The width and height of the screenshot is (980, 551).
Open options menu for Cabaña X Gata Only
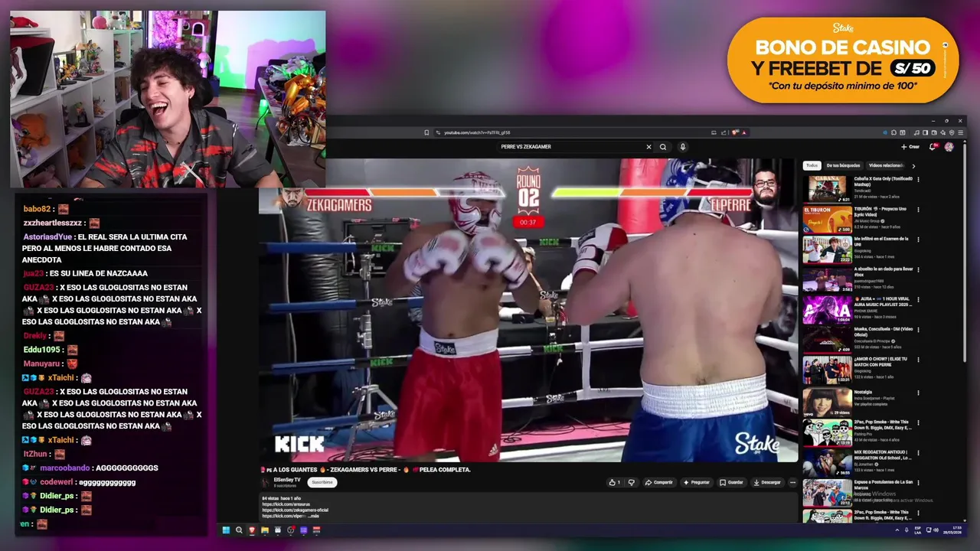[x=918, y=180]
